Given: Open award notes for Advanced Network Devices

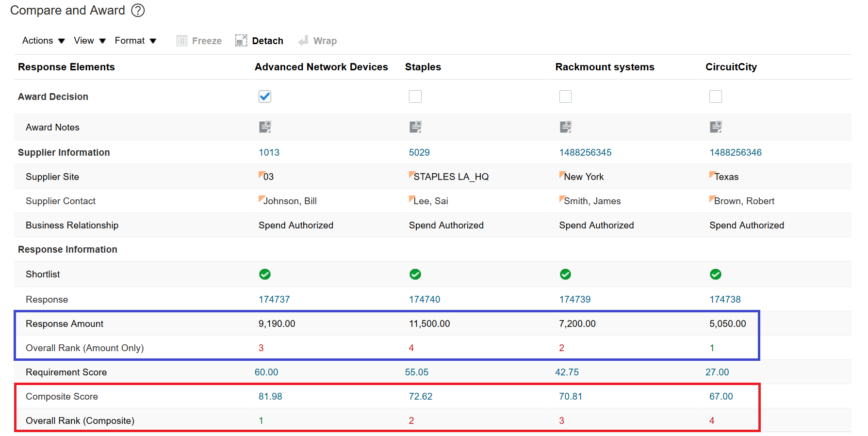Looking at the screenshot, I should [265, 127].
